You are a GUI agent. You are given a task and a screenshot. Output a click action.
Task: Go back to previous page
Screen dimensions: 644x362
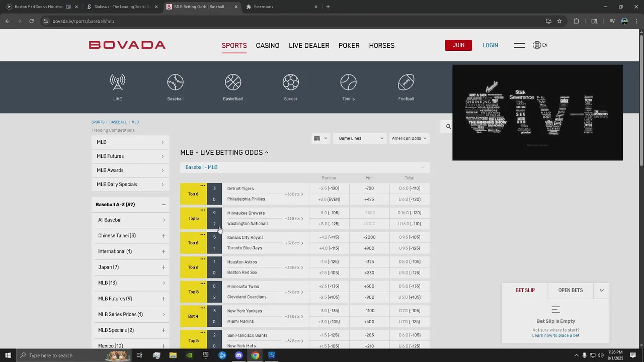(7, 21)
